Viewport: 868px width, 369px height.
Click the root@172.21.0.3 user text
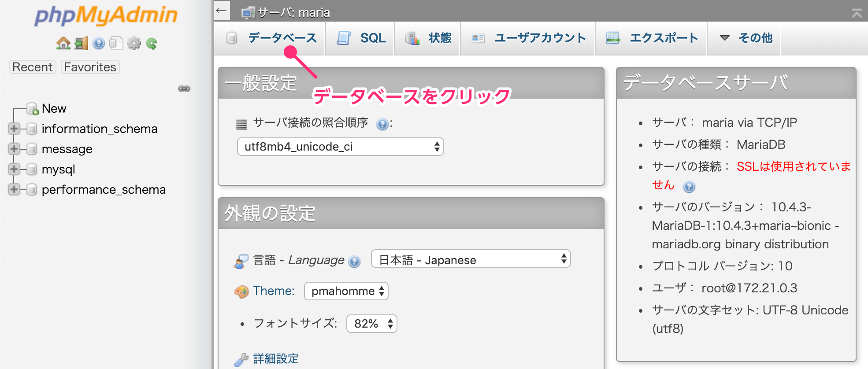click(749, 288)
